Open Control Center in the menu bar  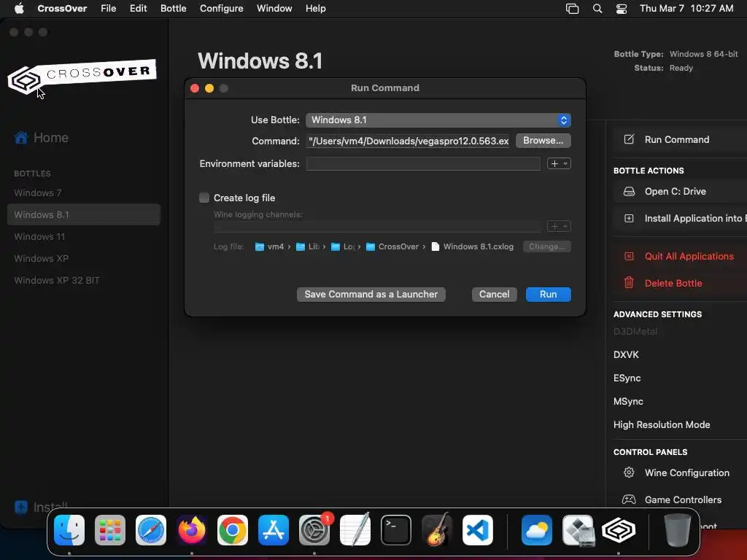tap(622, 8)
